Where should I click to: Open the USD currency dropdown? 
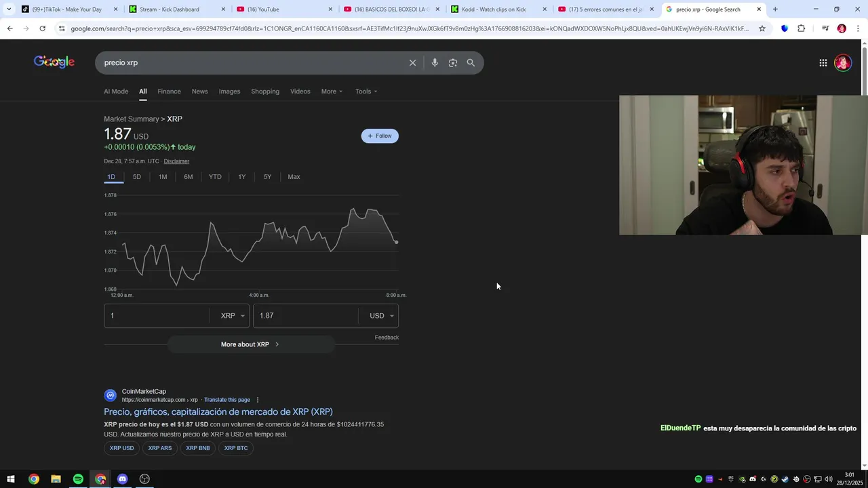(x=380, y=316)
